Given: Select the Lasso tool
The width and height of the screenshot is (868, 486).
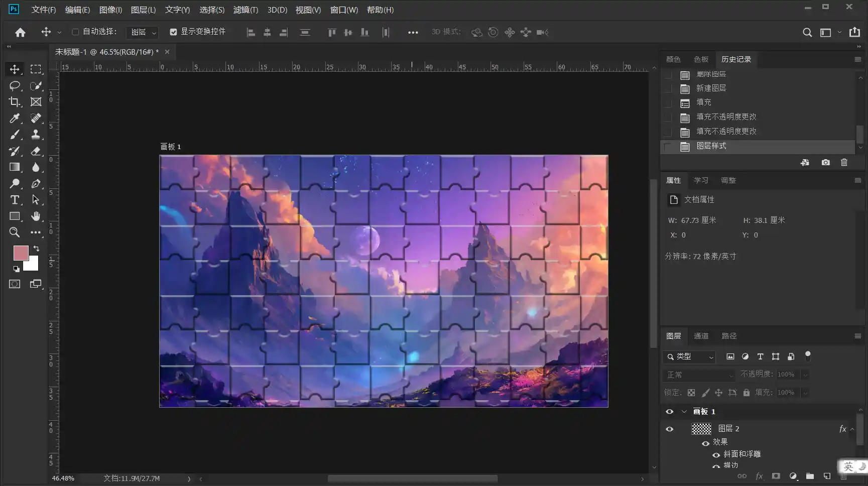Looking at the screenshot, I should tap(15, 86).
